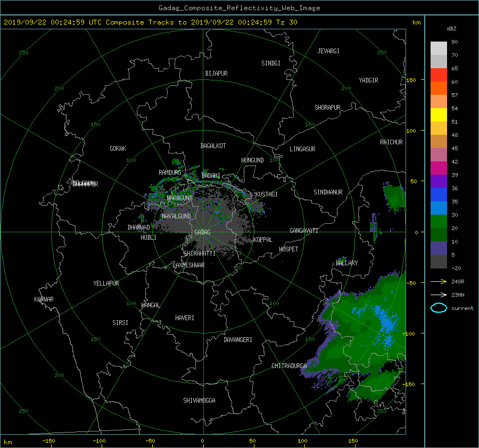Click the LAXMESHWAR city label
This screenshot has height=448, width=479.
pos(188,265)
